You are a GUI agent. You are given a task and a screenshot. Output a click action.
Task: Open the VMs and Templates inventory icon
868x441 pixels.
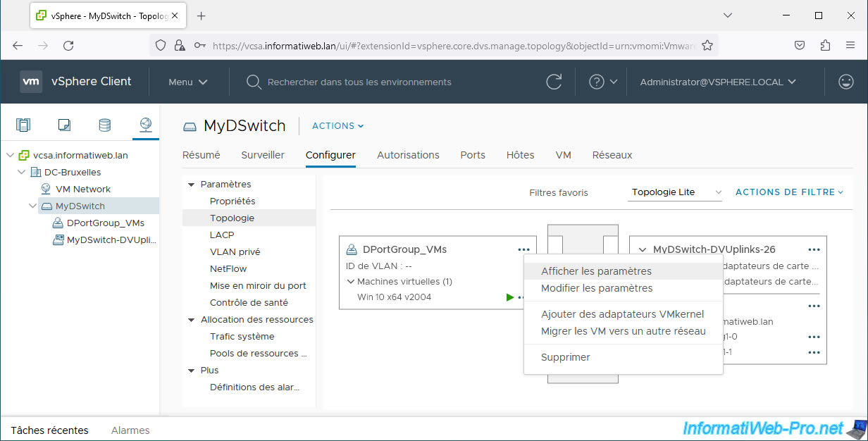pyautogui.click(x=64, y=125)
